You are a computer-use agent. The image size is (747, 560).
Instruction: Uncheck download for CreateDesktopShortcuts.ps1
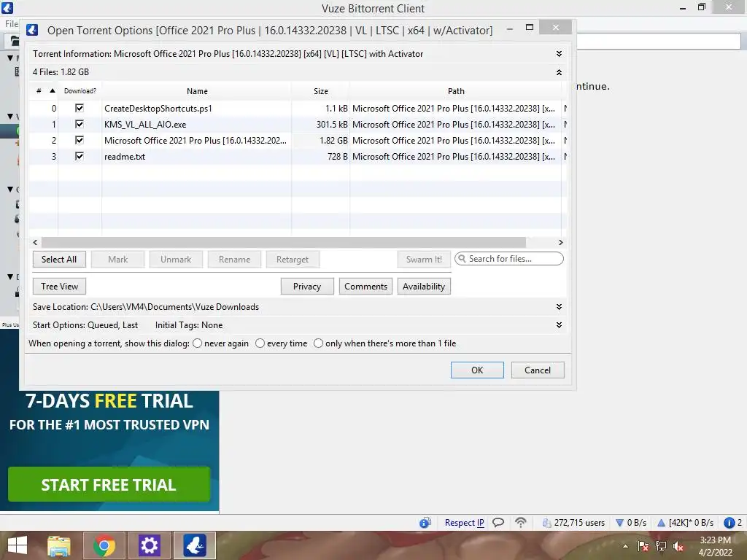pos(80,108)
